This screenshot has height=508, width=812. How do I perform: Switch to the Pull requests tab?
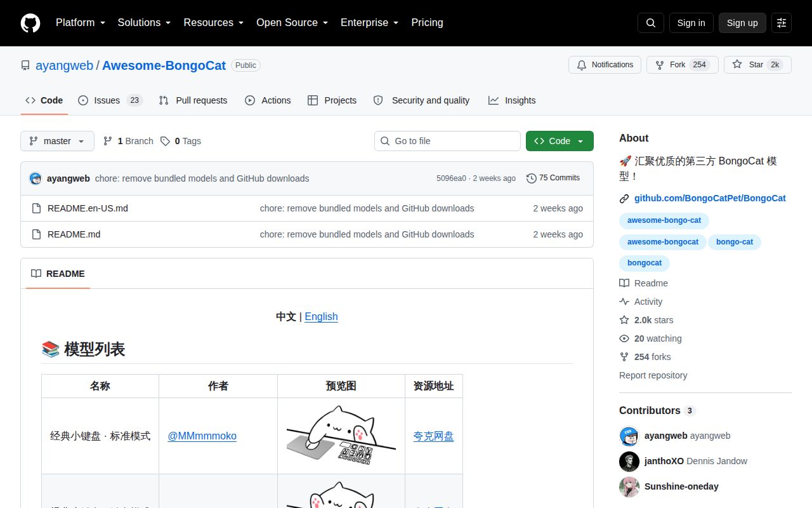tap(193, 100)
